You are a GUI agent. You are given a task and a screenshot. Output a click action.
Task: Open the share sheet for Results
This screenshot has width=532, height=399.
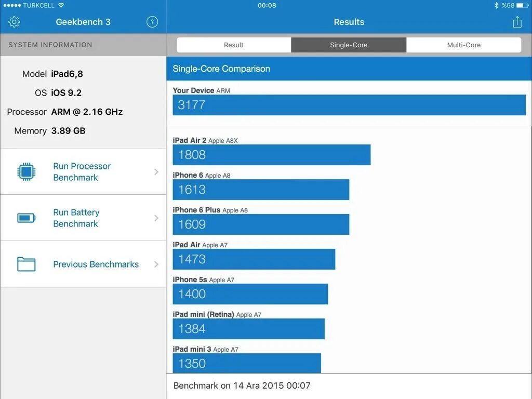point(517,22)
